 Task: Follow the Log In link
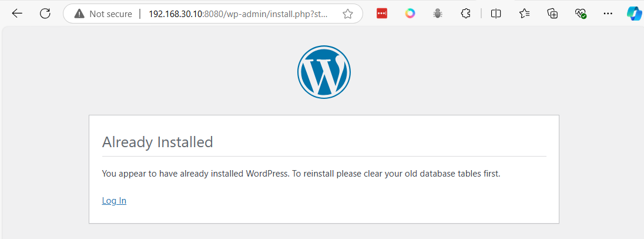tap(114, 201)
